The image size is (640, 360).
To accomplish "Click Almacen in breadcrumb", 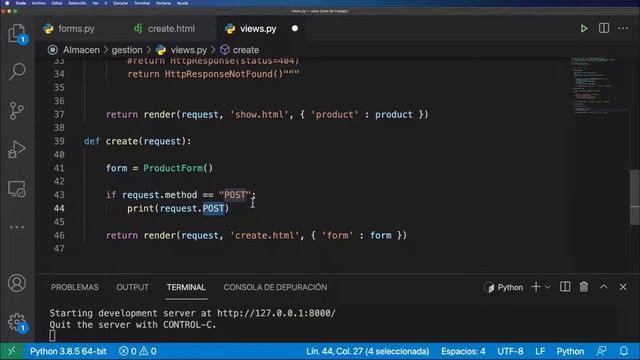I will tap(81, 50).
